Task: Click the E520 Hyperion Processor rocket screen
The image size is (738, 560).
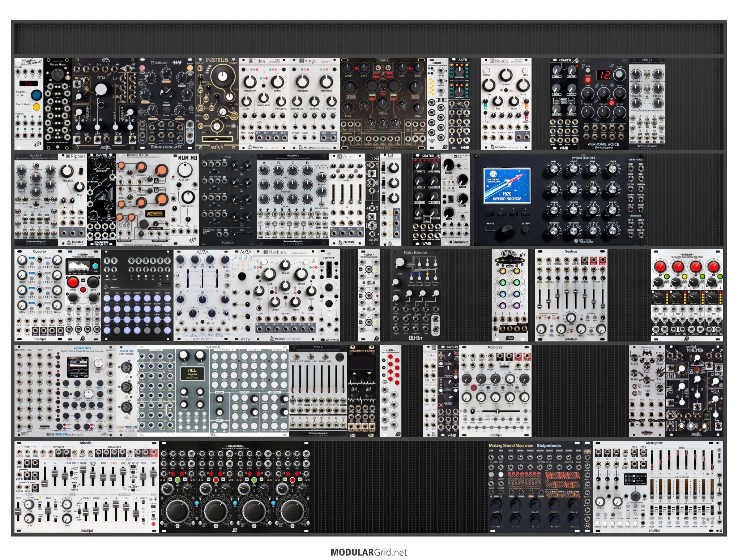Action: (x=507, y=185)
